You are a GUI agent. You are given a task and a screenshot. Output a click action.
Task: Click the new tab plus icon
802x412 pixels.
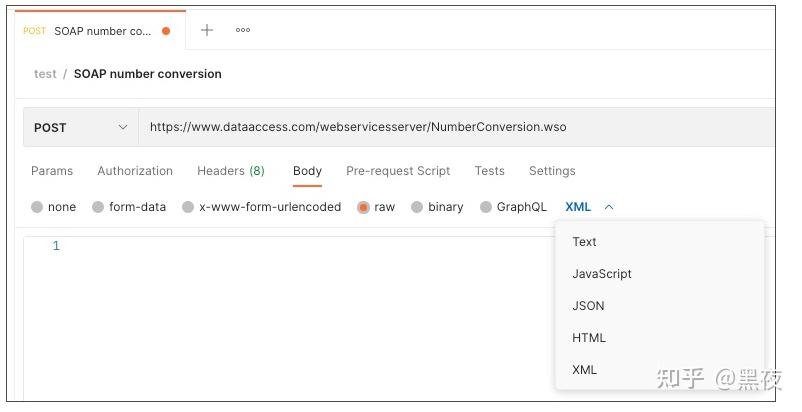coord(207,30)
